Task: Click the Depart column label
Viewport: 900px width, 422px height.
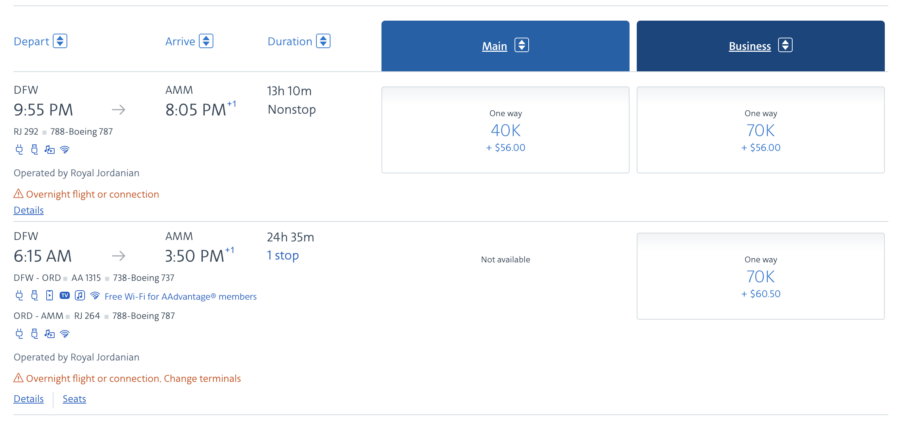Action: [x=32, y=42]
